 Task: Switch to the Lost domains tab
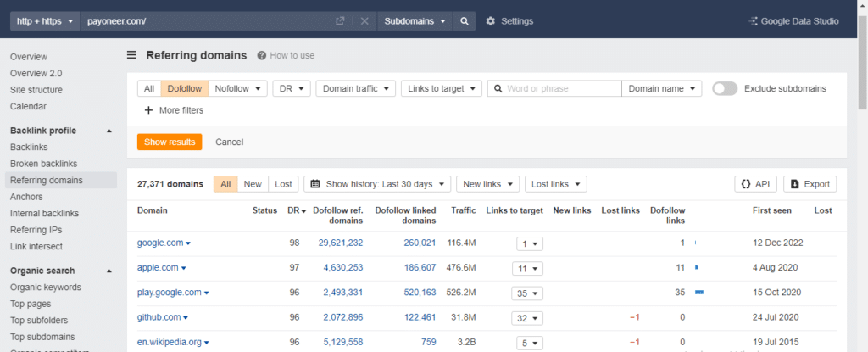283,184
